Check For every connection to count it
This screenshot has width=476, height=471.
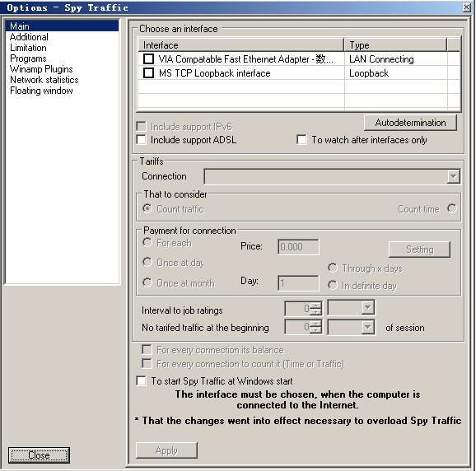147,363
